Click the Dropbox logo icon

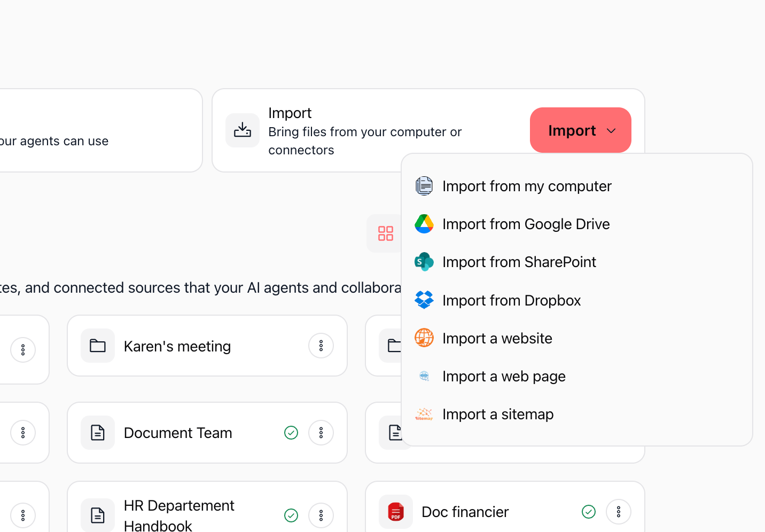coord(424,300)
